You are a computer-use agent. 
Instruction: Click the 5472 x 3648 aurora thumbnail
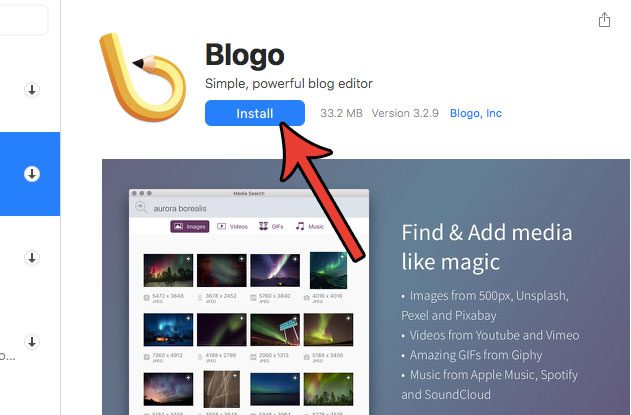click(168, 270)
